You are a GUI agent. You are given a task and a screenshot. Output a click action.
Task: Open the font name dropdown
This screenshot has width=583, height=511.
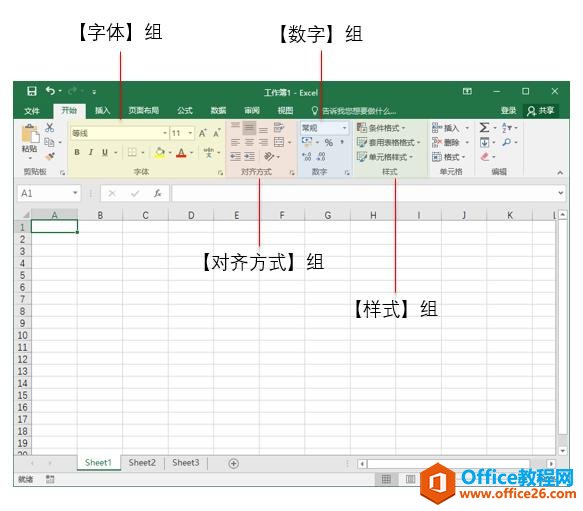pyautogui.click(x=165, y=133)
